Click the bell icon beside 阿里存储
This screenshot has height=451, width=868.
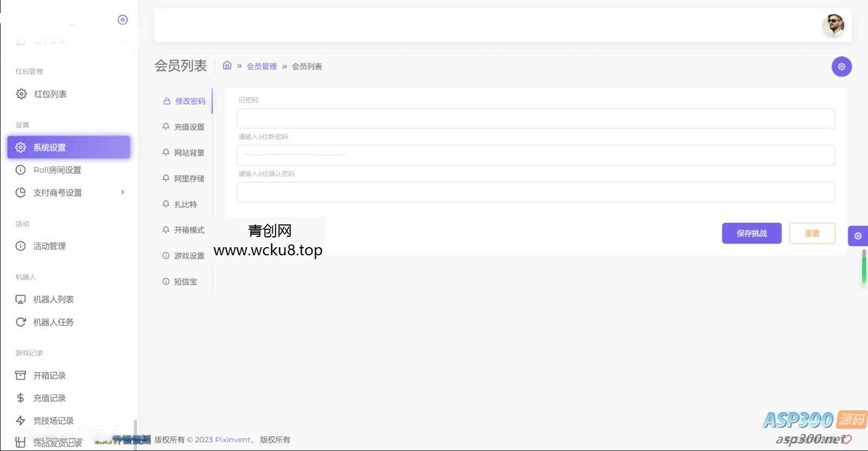pos(166,178)
